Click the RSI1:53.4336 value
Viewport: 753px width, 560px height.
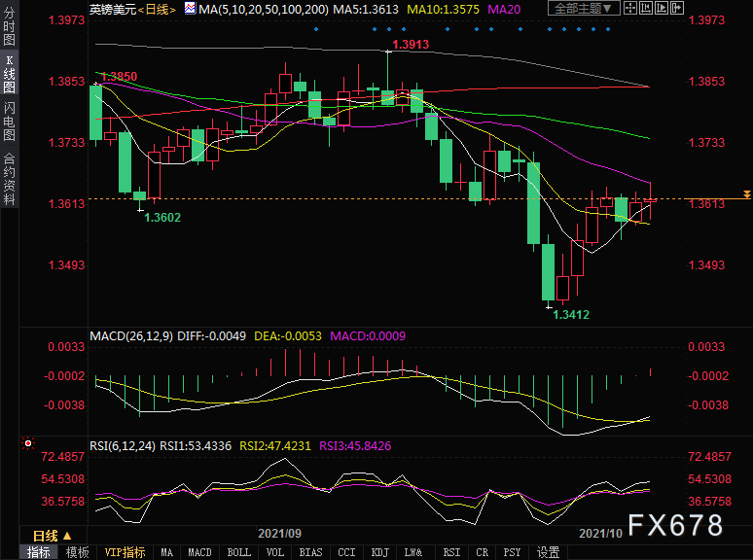click(196, 446)
